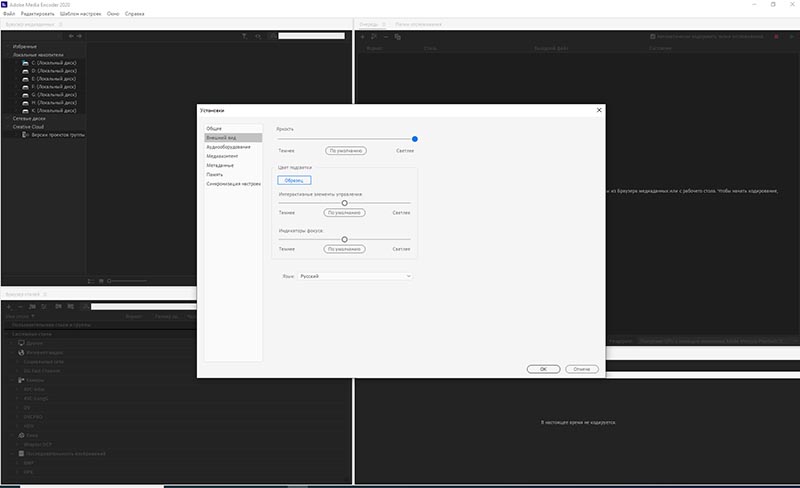The height and width of the screenshot is (488, 800).
Task: Go forward in the media browser
Action: [x=79, y=36]
